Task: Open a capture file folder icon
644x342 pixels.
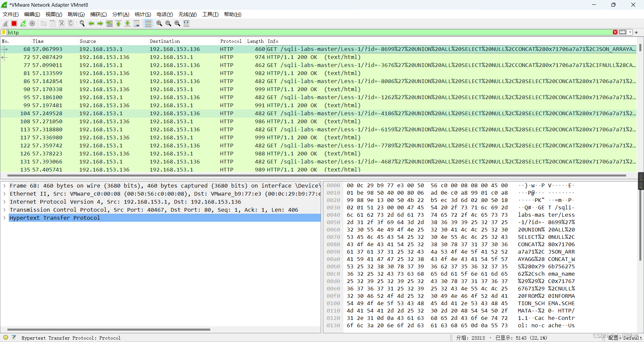Action: pyautogui.click(x=44, y=23)
